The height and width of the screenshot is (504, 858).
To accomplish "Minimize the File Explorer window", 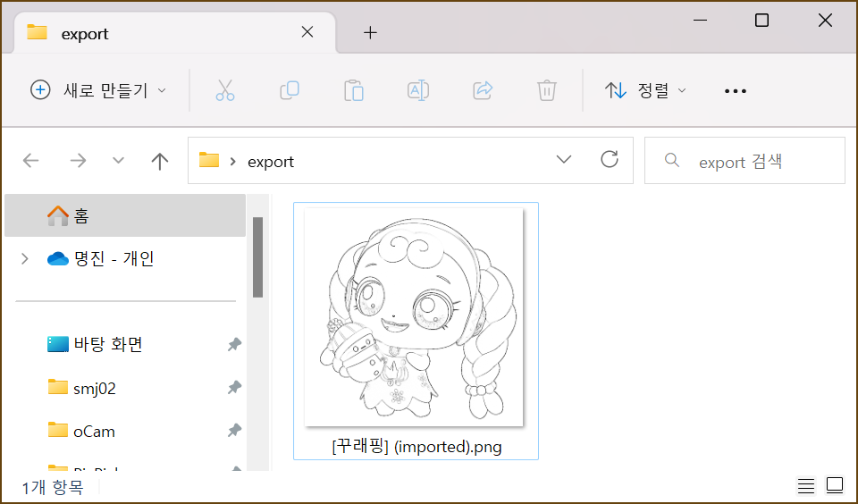I will (x=700, y=21).
